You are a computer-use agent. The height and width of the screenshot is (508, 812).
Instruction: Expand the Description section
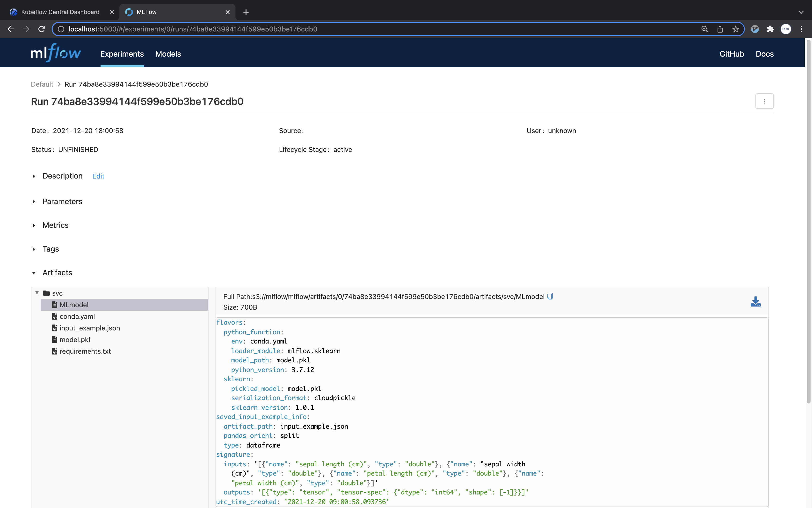click(34, 176)
